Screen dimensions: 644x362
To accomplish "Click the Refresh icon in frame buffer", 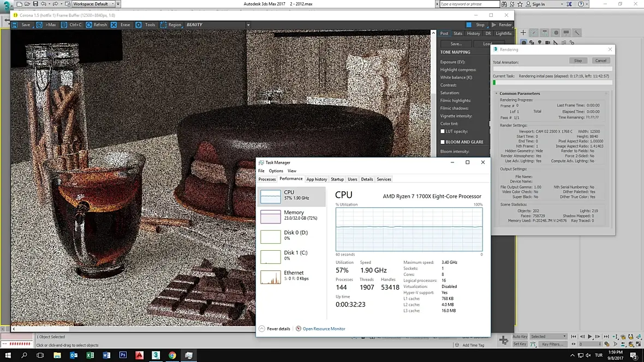I will 89,25.
